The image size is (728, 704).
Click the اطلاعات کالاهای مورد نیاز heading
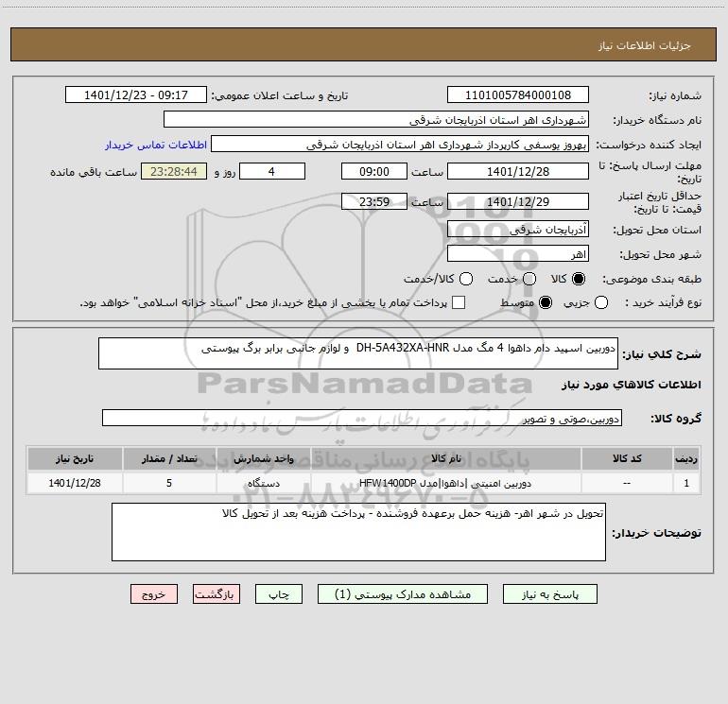pyautogui.click(x=631, y=385)
